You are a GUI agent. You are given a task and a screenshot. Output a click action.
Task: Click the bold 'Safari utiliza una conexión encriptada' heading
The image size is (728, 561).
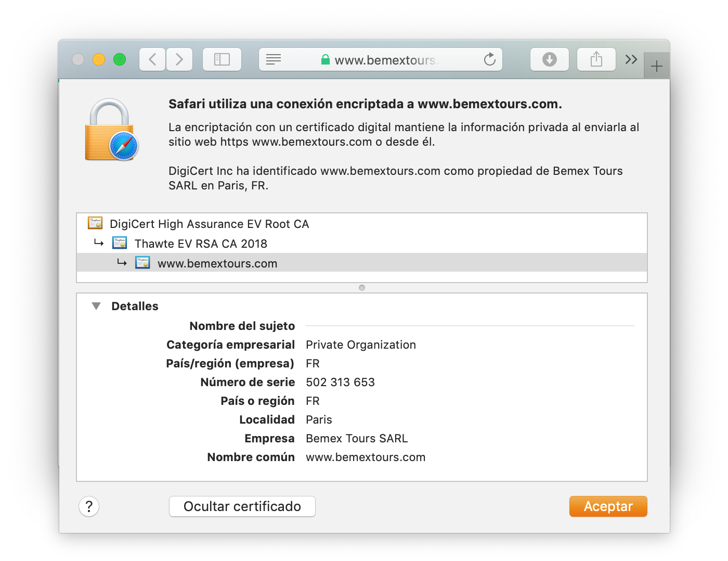click(365, 104)
